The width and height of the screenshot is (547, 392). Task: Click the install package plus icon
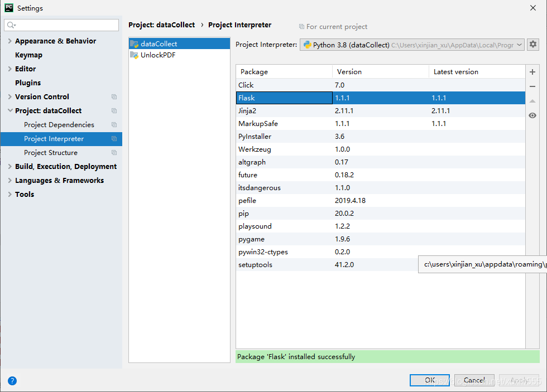tap(532, 72)
